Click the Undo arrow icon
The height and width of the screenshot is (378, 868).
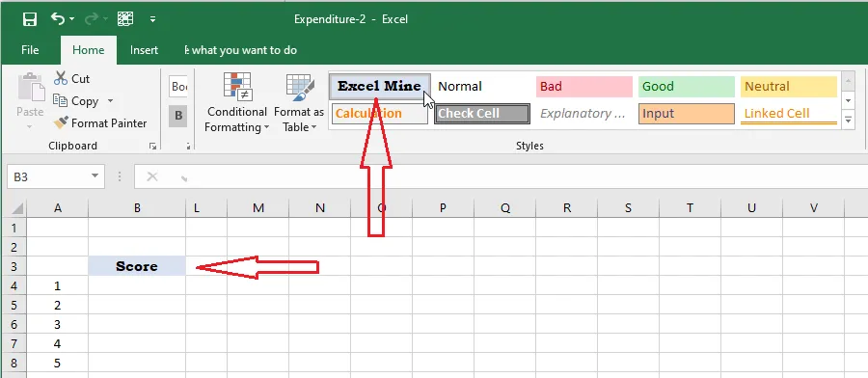(x=57, y=19)
